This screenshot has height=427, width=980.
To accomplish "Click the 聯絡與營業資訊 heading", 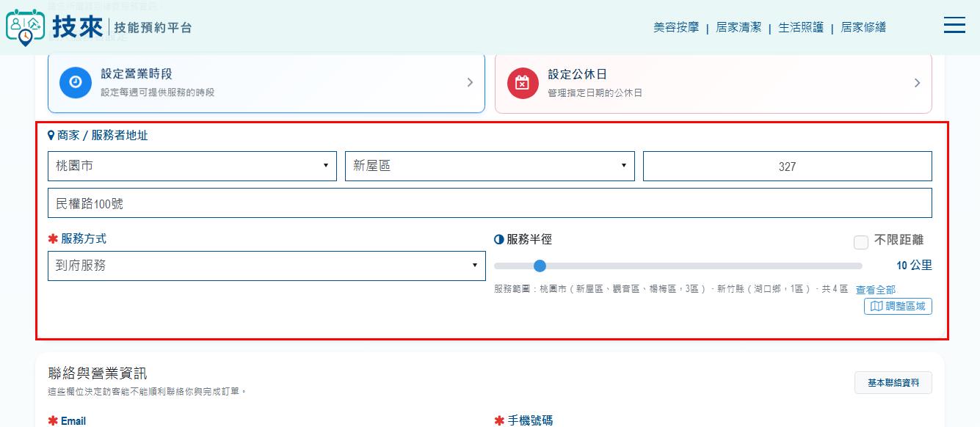I will point(98,373).
